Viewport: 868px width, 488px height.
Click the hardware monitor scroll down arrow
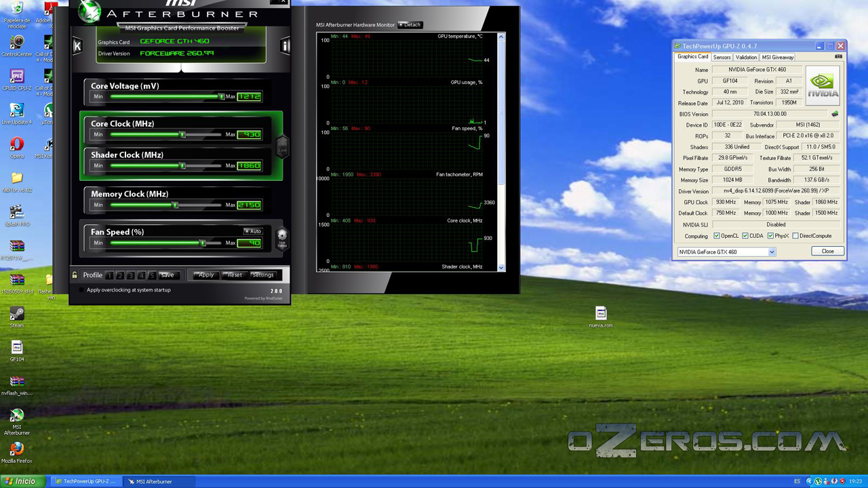(x=502, y=268)
